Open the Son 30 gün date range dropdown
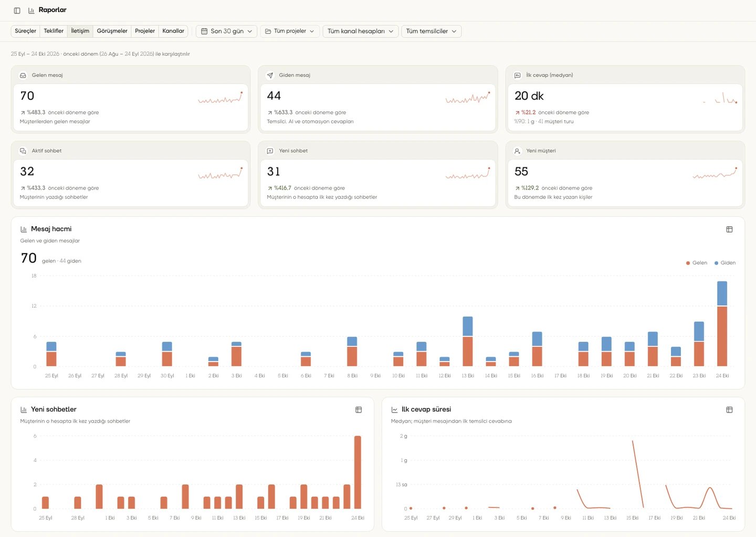 [x=227, y=31]
